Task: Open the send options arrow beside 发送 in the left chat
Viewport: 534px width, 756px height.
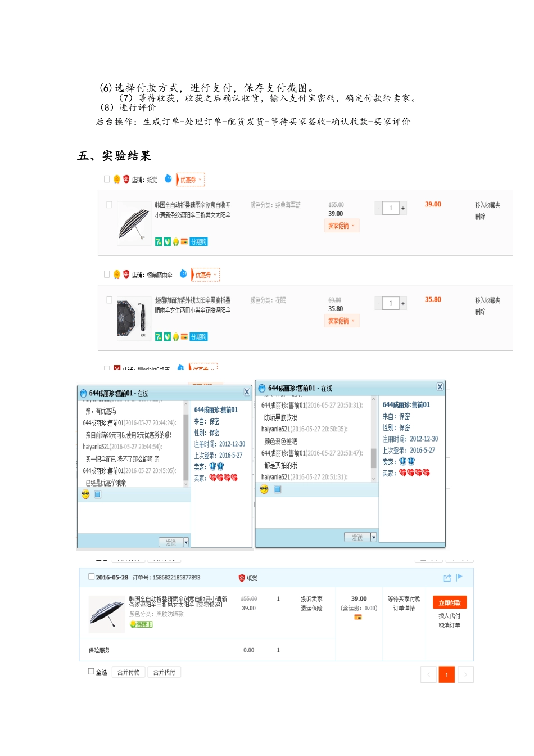Action: (x=186, y=542)
